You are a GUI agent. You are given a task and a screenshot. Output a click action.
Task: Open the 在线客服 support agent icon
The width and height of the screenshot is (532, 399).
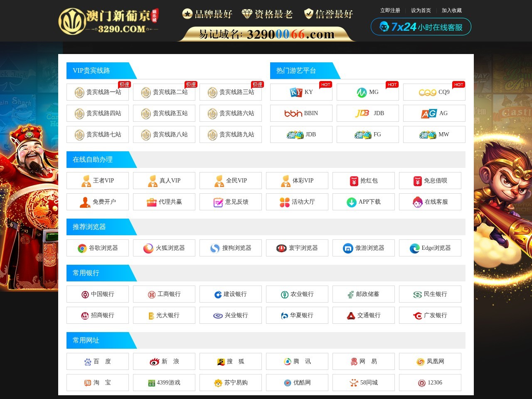pos(418,202)
